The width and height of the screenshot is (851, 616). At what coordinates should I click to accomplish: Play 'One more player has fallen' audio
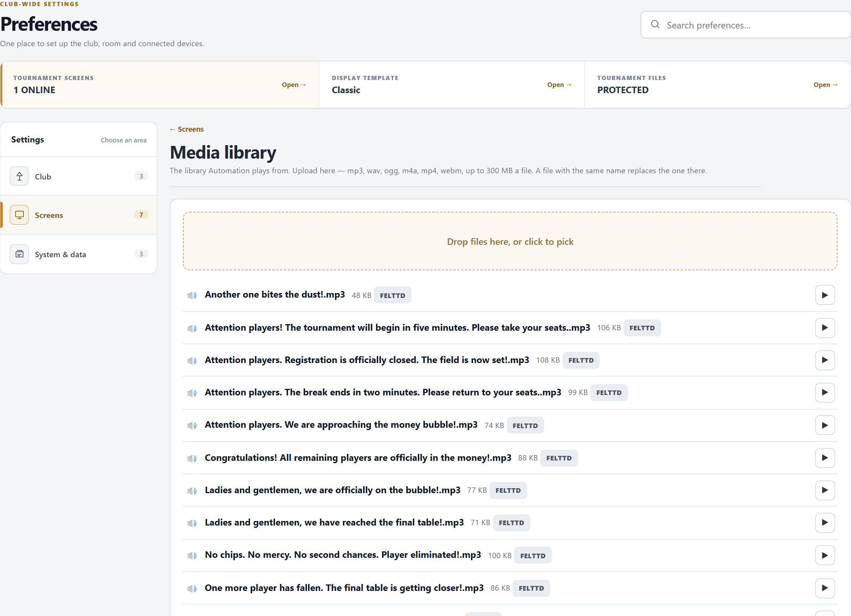[x=824, y=588]
